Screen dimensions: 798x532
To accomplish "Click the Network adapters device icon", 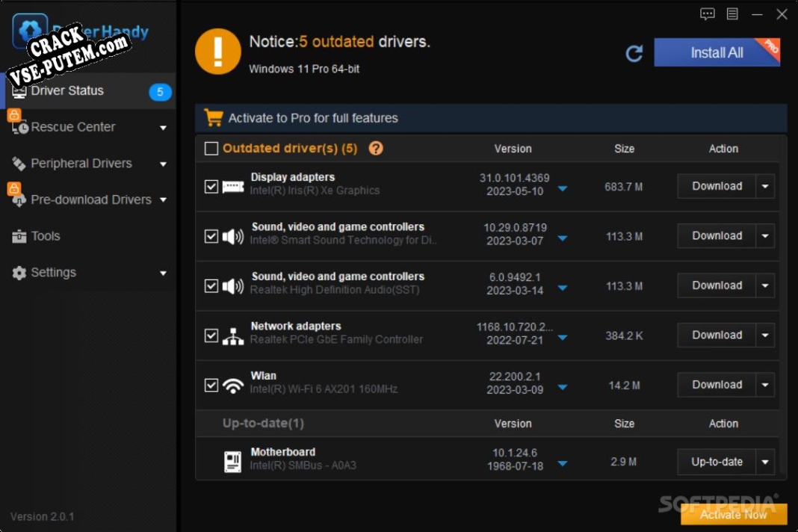I will coord(233,336).
